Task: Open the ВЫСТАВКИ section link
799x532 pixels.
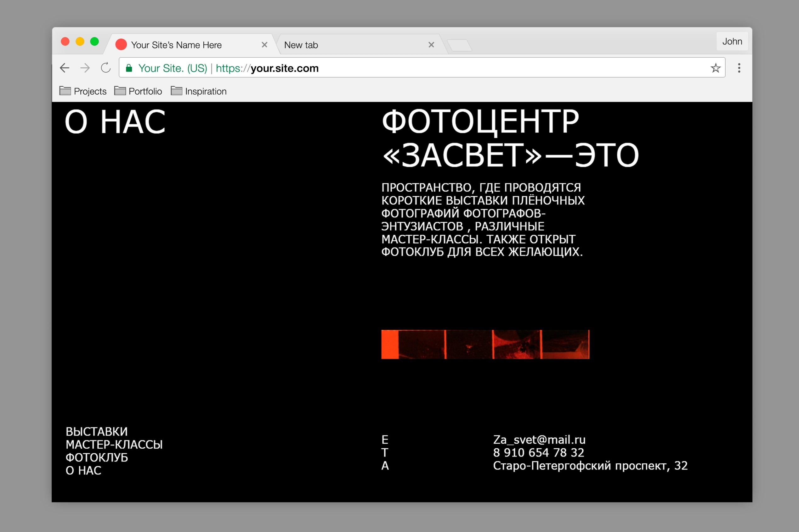Action: [x=96, y=432]
